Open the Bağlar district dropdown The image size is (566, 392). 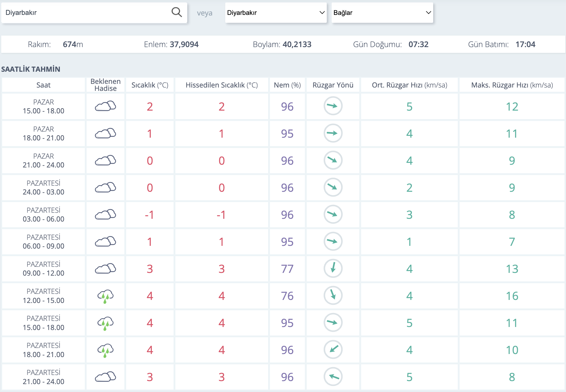click(382, 13)
